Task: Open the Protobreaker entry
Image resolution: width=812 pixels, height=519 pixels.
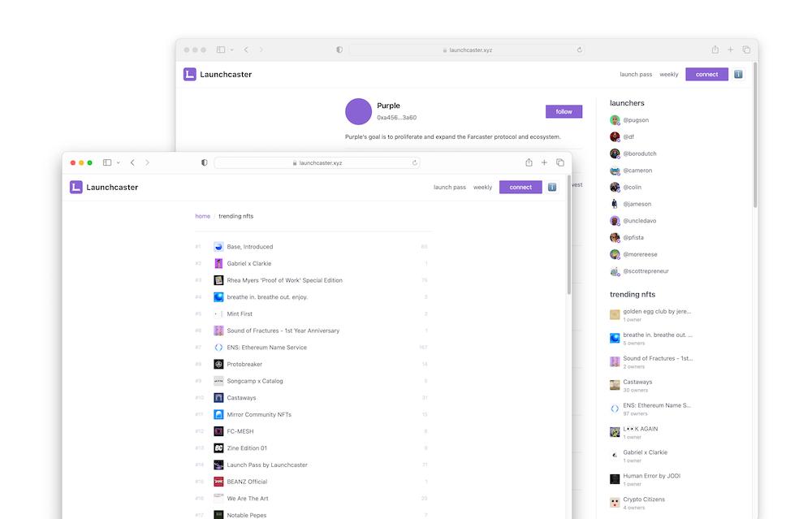Action: [x=313, y=364]
